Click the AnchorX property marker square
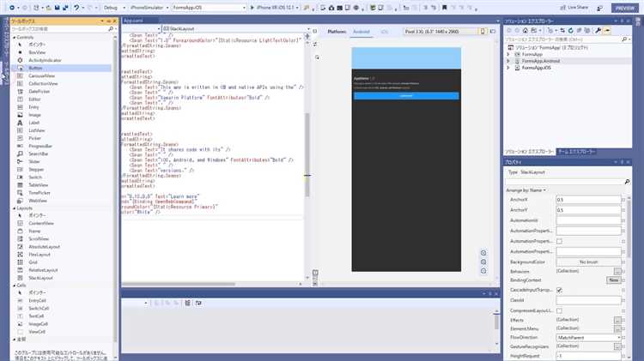 (x=623, y=200)
